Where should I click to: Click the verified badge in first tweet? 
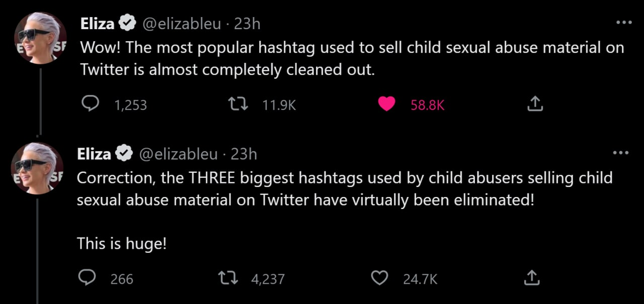click(x=128, y=23)
